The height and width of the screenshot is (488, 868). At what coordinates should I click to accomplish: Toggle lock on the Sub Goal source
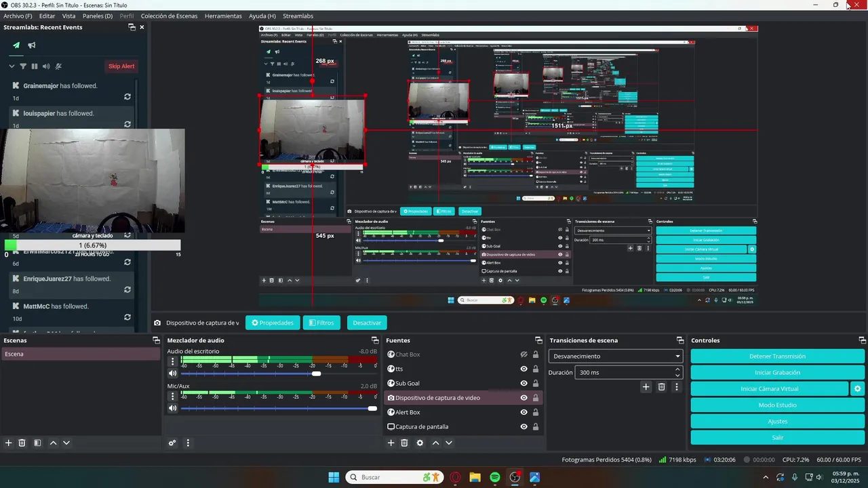[536, 383]
